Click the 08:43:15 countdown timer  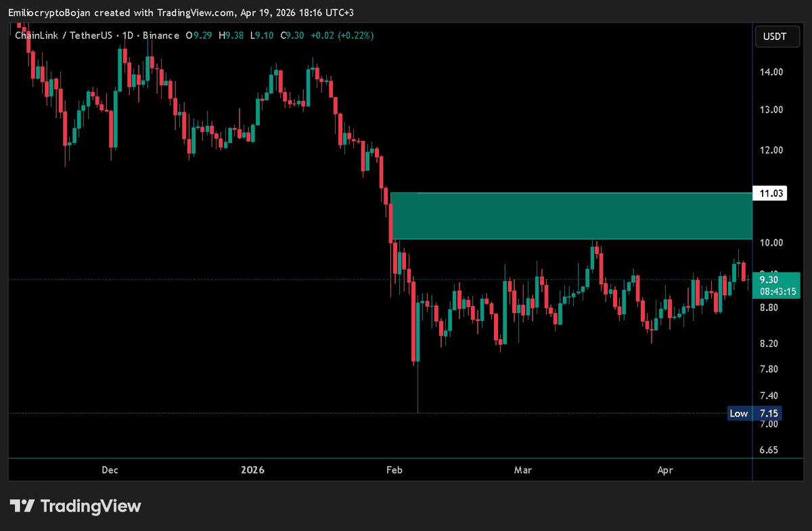pos(777,292)
